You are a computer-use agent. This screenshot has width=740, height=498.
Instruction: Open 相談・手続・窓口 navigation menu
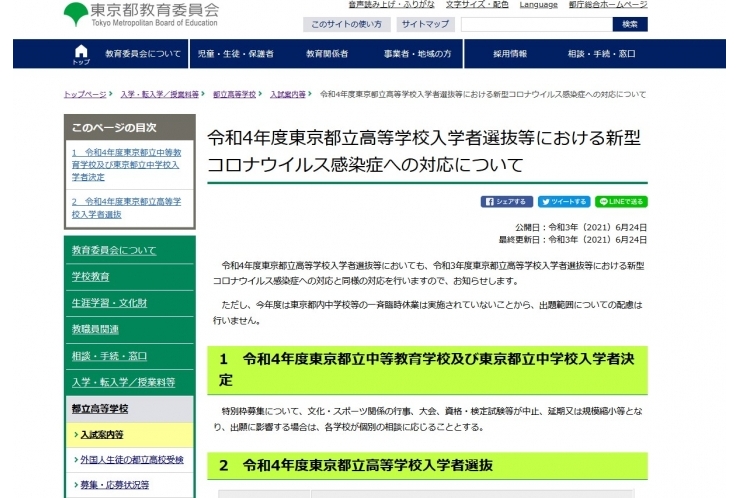point(602,54)
